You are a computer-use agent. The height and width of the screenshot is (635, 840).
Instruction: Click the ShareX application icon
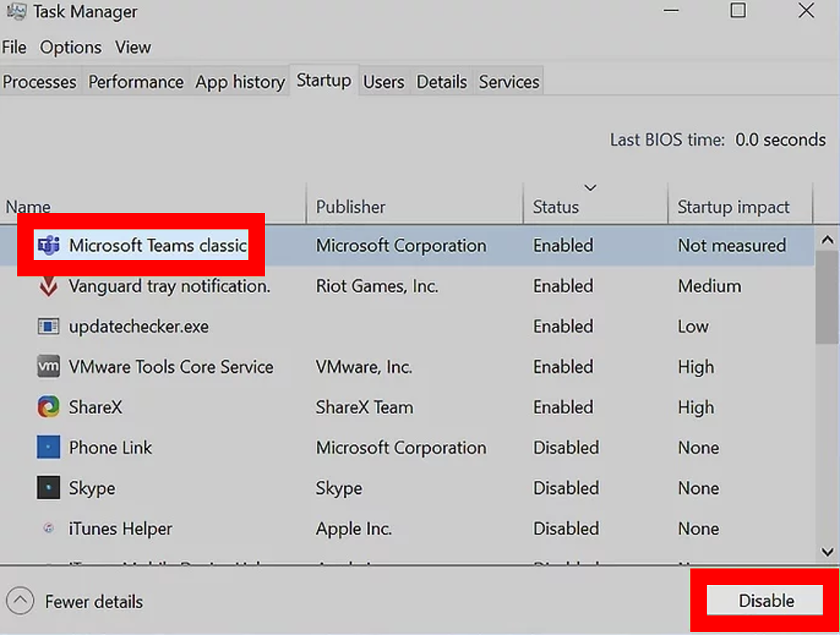click(x=47, y=407)
